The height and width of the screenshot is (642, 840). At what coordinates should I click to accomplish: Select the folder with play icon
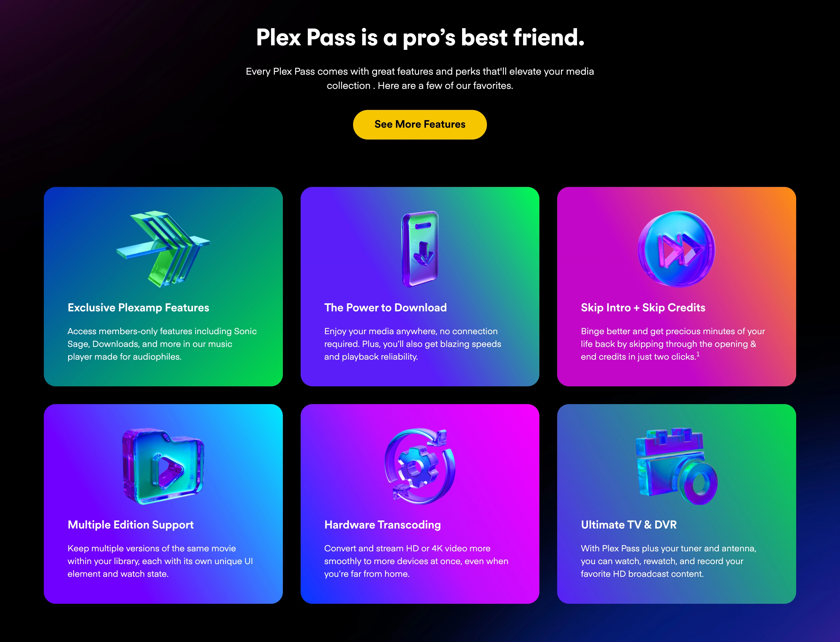[x=163, y=466]
